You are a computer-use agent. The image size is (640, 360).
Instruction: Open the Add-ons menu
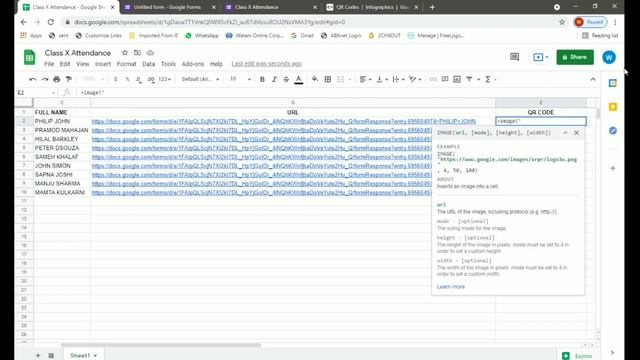[193, 64]
